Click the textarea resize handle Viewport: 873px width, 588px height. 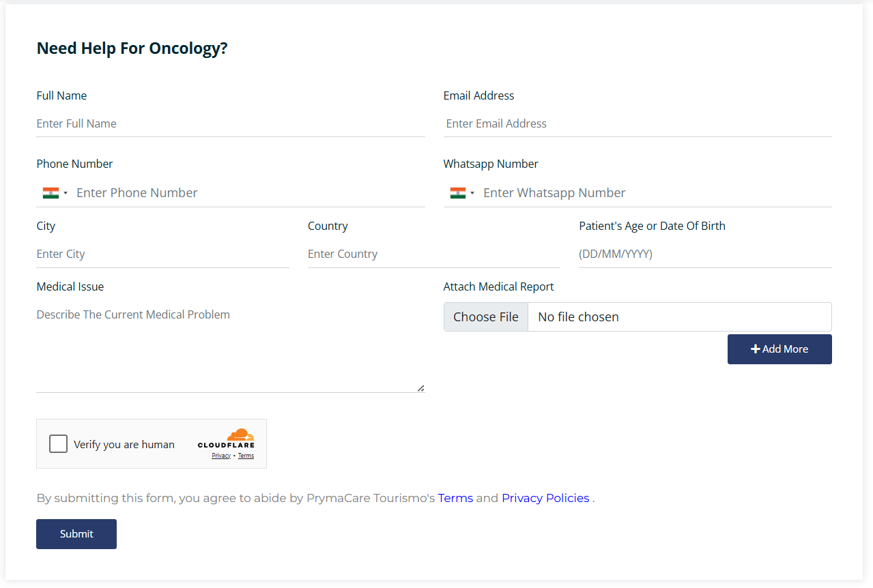pyautogui.click(x=420, y=387)
